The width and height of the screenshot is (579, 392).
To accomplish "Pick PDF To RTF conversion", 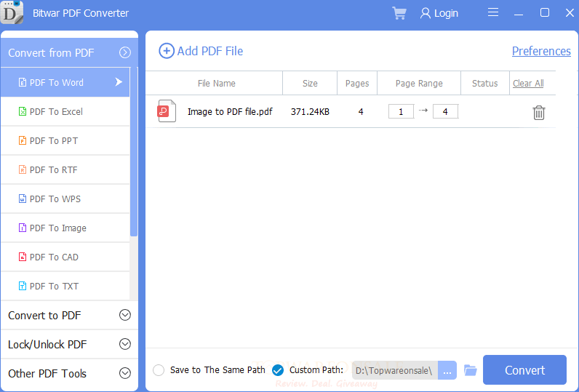I will point(65,169).
